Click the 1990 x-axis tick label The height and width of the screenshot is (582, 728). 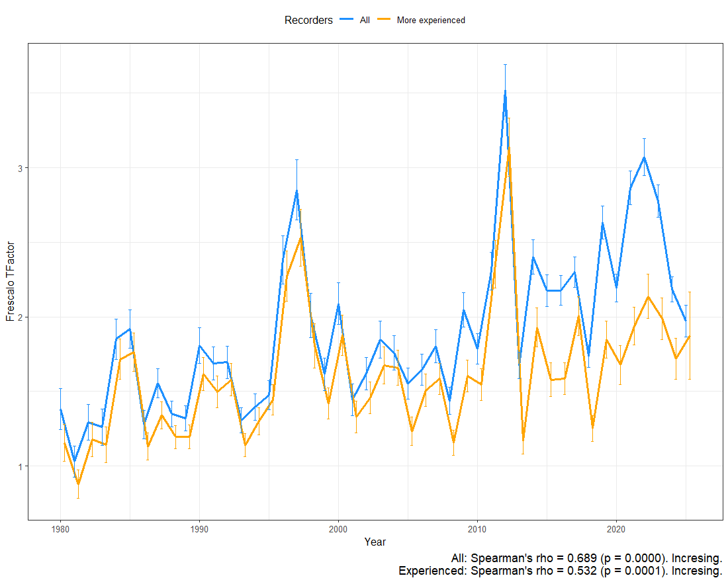point(199,528)
